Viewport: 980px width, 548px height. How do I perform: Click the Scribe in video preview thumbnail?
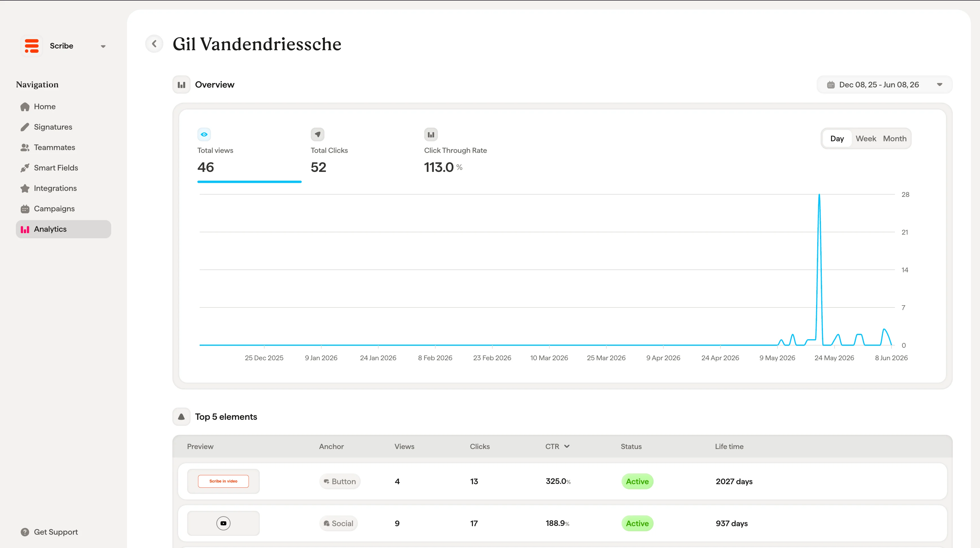click(x=223, y=481)
